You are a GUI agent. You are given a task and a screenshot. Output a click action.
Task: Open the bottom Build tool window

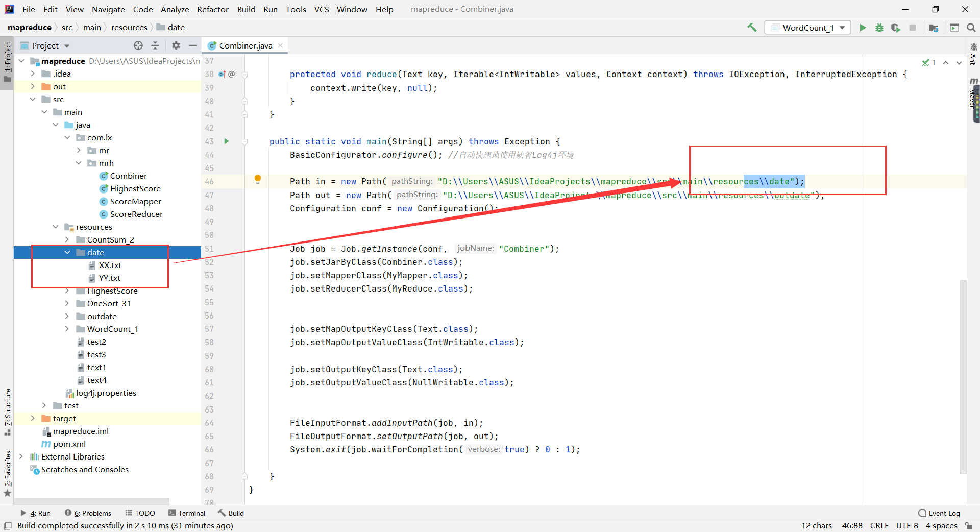231,513
